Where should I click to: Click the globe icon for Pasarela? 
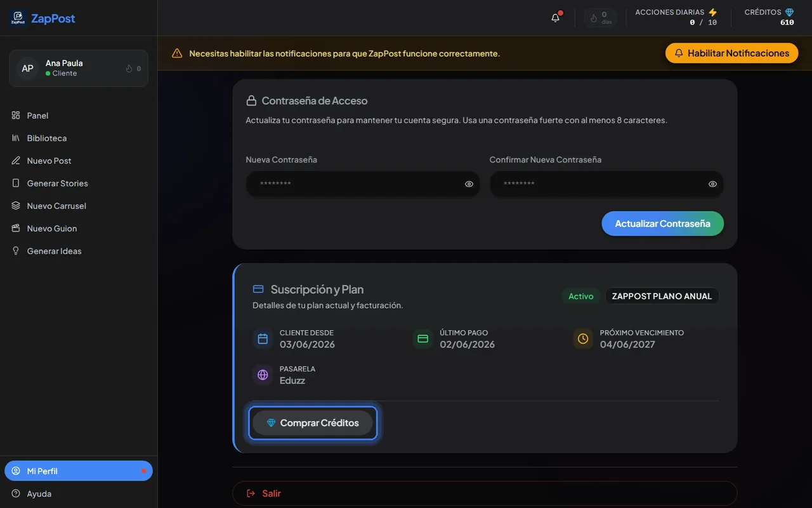(x=263, y=375)
